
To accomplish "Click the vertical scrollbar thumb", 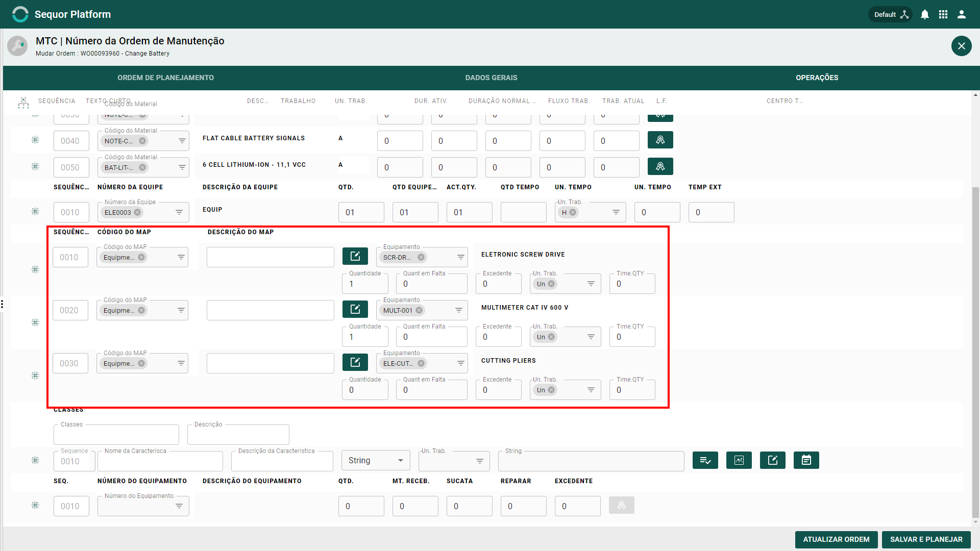I will click(975, 352).
